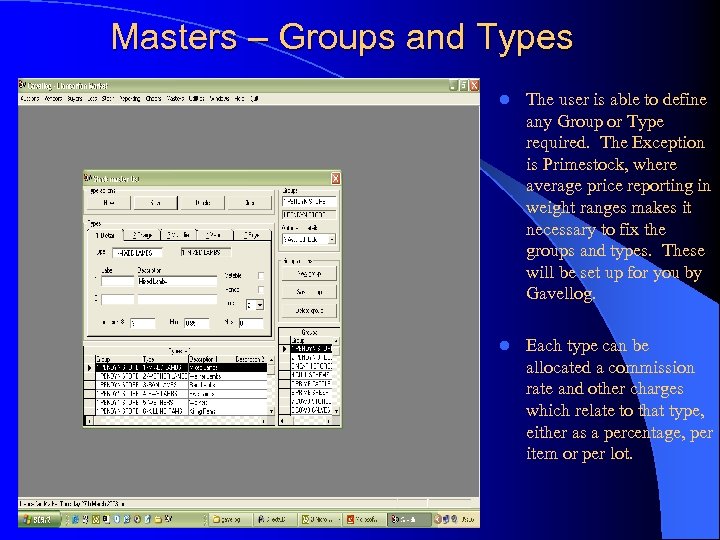Click the Groups grid scroll-left arrow
Screen dimensions: 720x540
coord(282,420)
